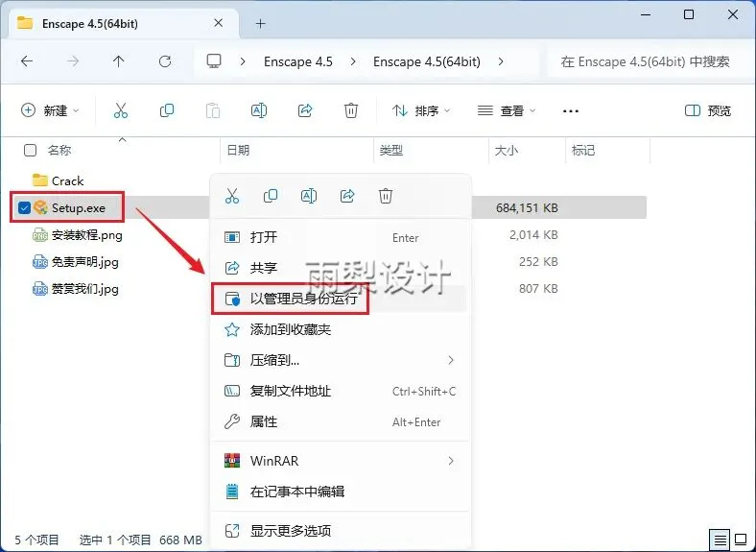Click the Rename icon in the Explorer toolbar
The height and width of the screenshot is (552, 756).
pos(259,110)
